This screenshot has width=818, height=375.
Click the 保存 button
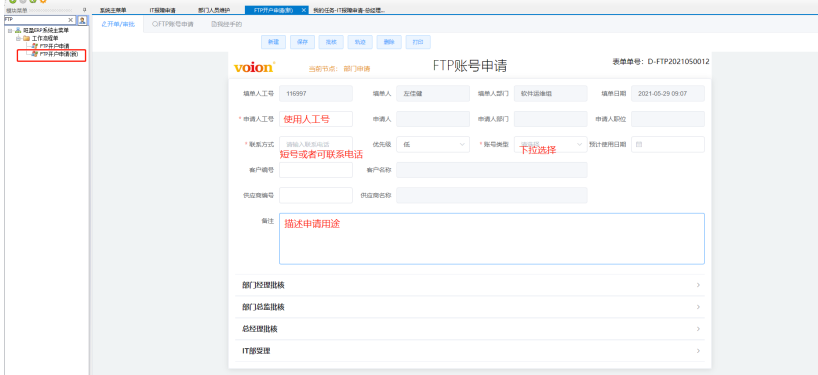click(302, 42)
